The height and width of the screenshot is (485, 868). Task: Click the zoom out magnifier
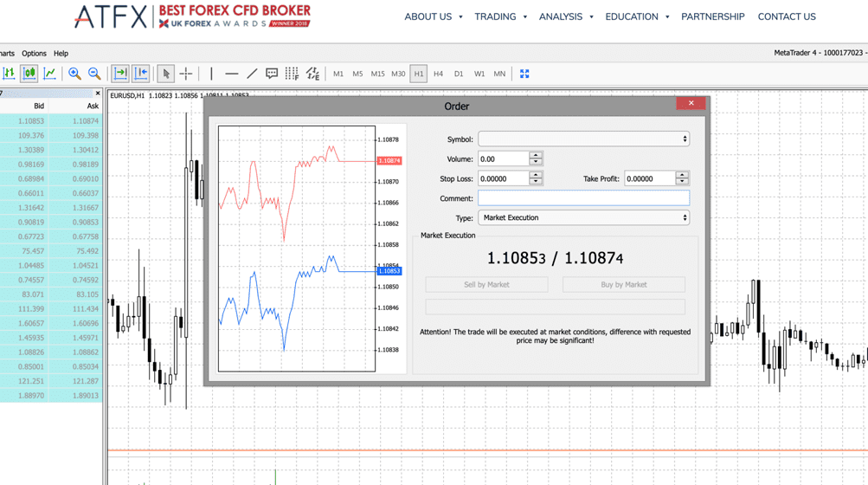pos(94,74)
